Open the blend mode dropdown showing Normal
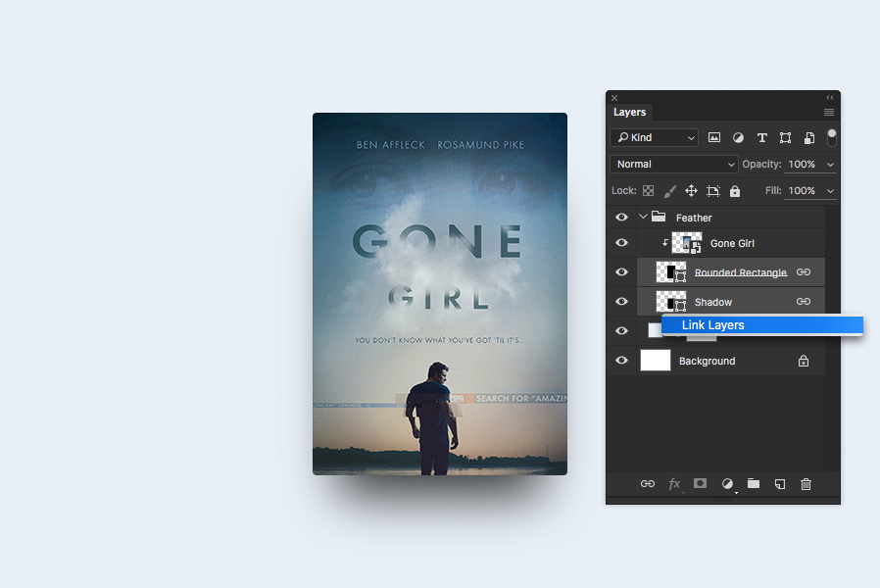The height and width of the screenshot is (588, 880). (673, 164)
